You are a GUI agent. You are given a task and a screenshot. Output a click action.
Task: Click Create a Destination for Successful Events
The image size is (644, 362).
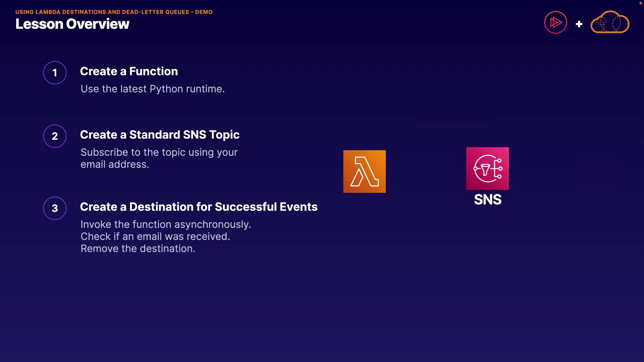click(x=199, y=206)
